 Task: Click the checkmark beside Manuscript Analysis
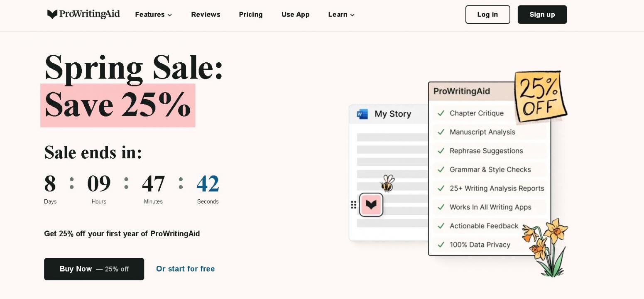441,132
